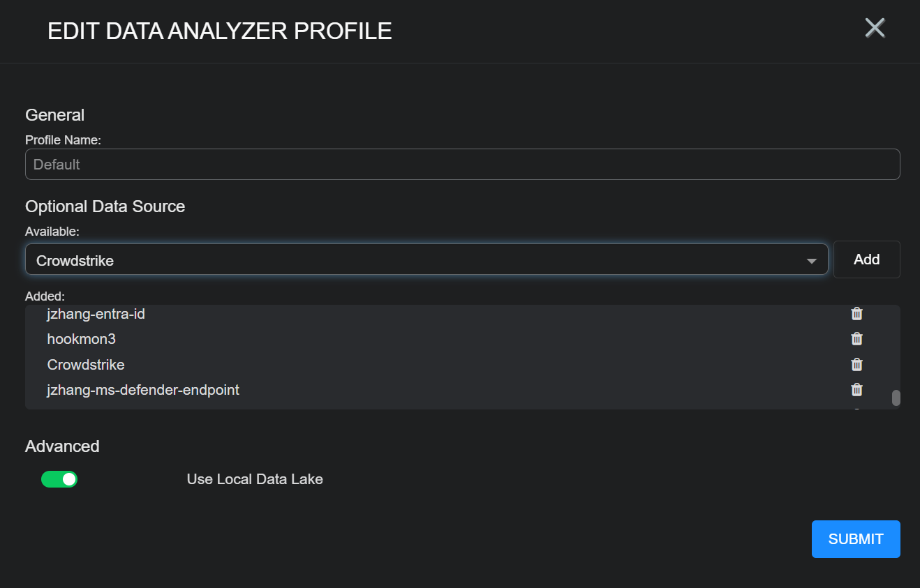
Task: Expand the Available dropdown arrow
Action: (x=811, y=261)
